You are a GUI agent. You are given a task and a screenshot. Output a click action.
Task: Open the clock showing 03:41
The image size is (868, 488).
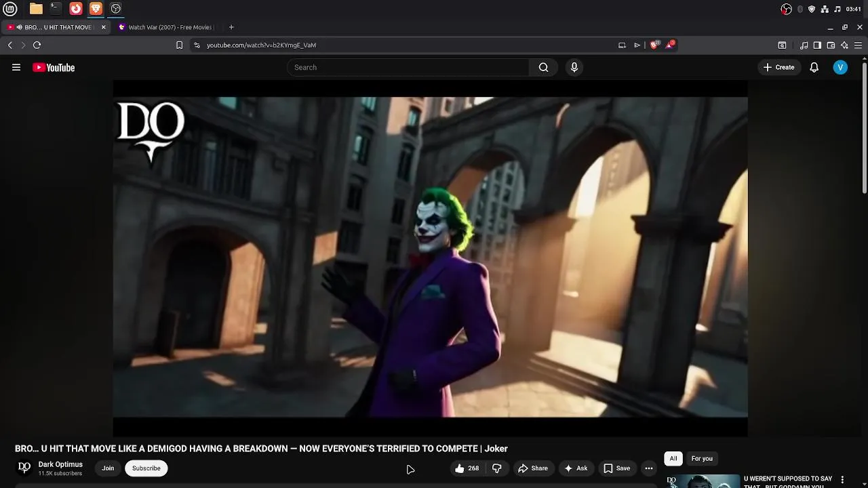(x=854, y=9)
